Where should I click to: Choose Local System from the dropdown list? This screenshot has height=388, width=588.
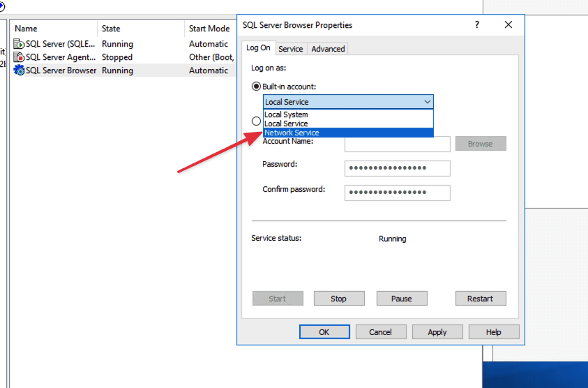point(348,114)
